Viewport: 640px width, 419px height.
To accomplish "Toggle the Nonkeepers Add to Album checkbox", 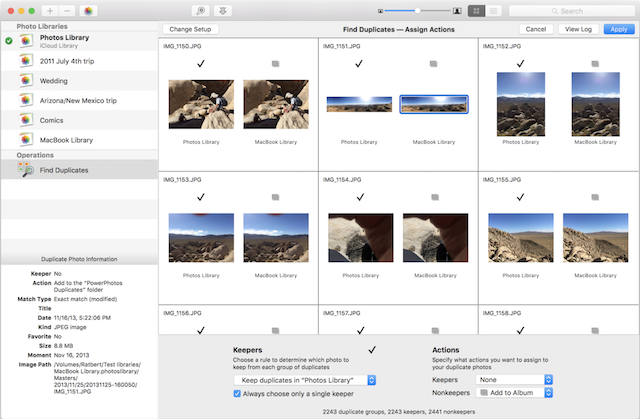I will 485,394.
